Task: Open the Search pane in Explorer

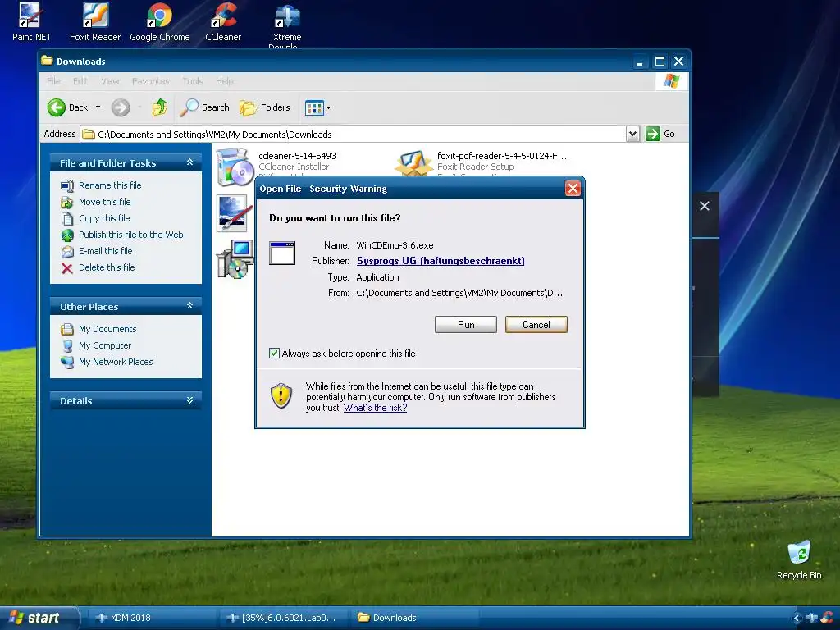Action: pyautogui.click(x=204, y=107)
